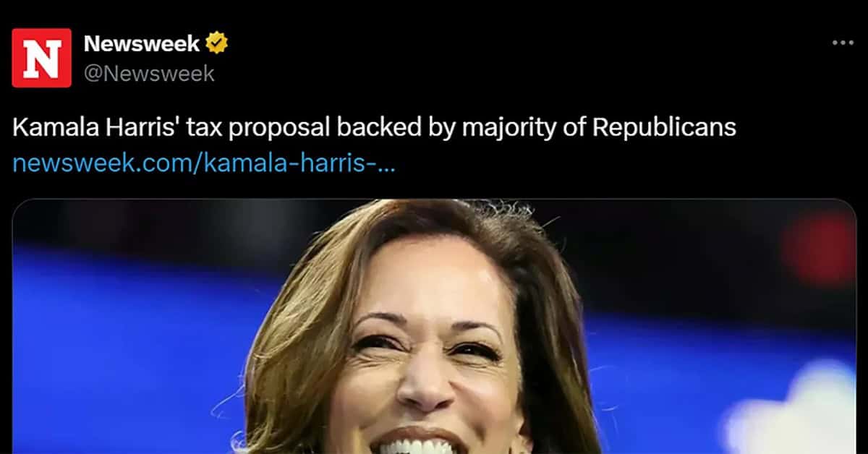The height and width of the screenshot is (454, 868).
Task: Follow the newsweek.com/kamala-harris article link
Action: pyautogui.click(x=204, y=163)
